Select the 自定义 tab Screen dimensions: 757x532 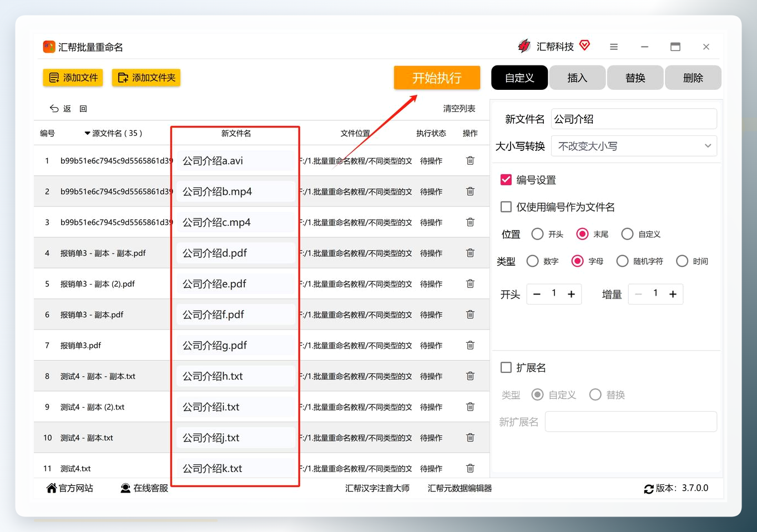click(519, 78)
